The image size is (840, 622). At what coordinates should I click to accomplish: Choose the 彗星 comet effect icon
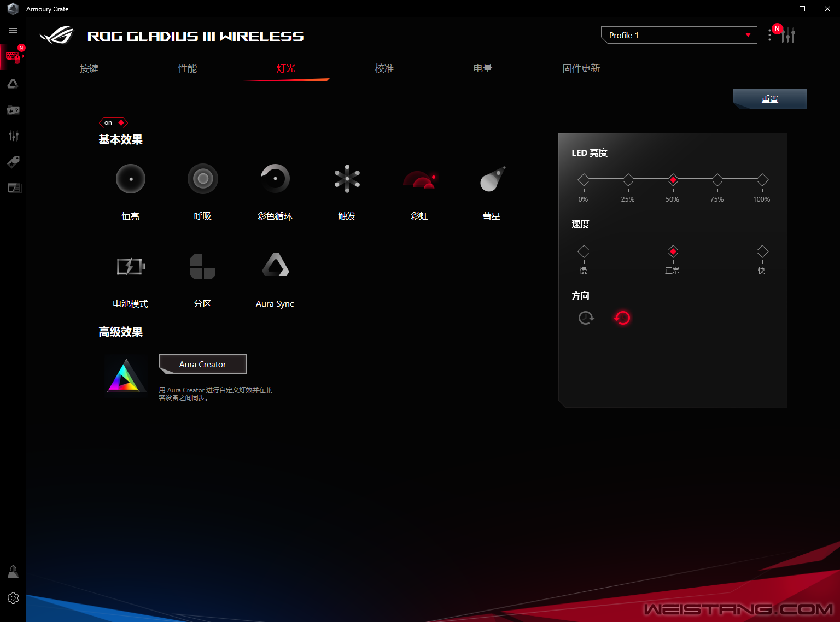[x=492, y=179]
